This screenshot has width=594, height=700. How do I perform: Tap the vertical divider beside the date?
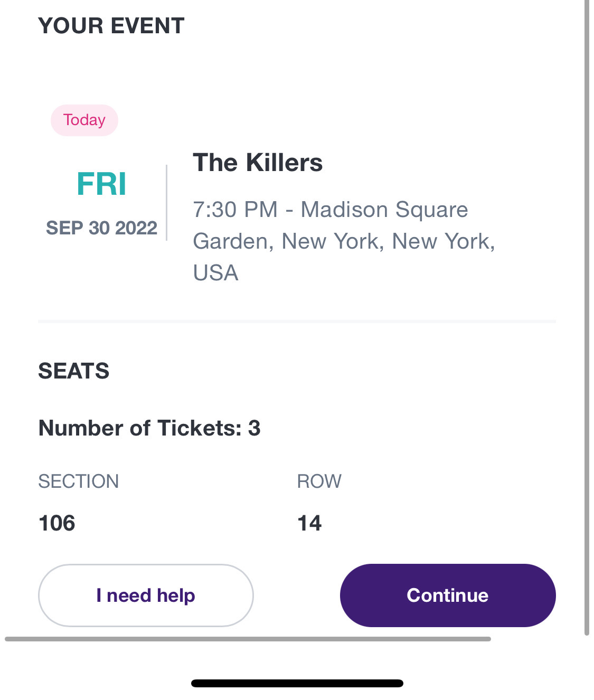(167, 203)
